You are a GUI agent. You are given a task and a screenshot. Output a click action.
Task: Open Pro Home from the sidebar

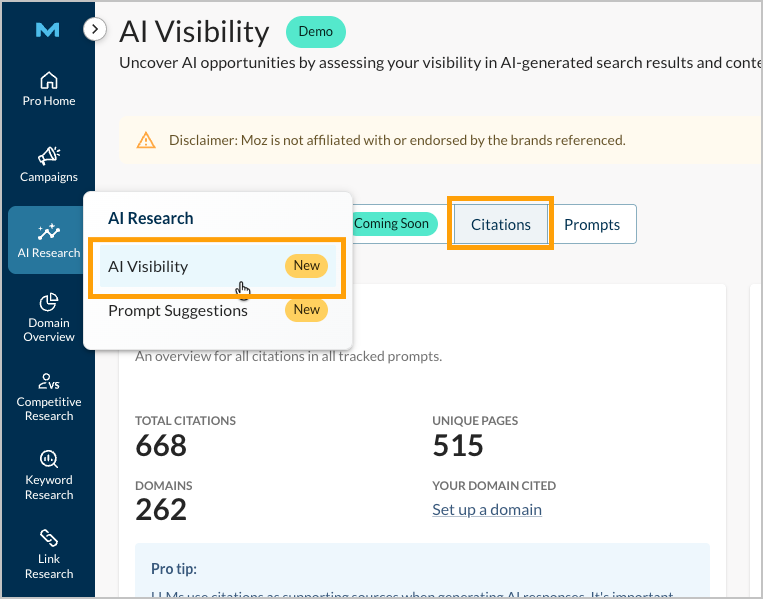(49, 89)
